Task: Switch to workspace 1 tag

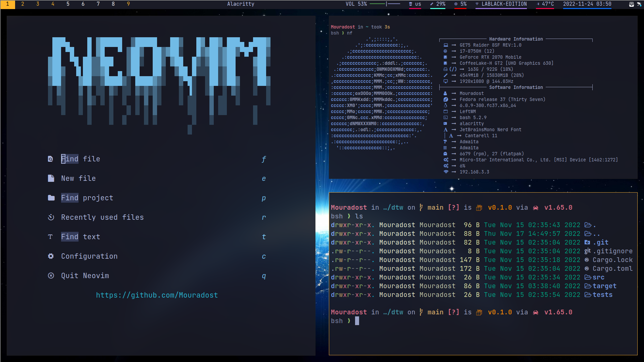Action: (x=7, y=4)
